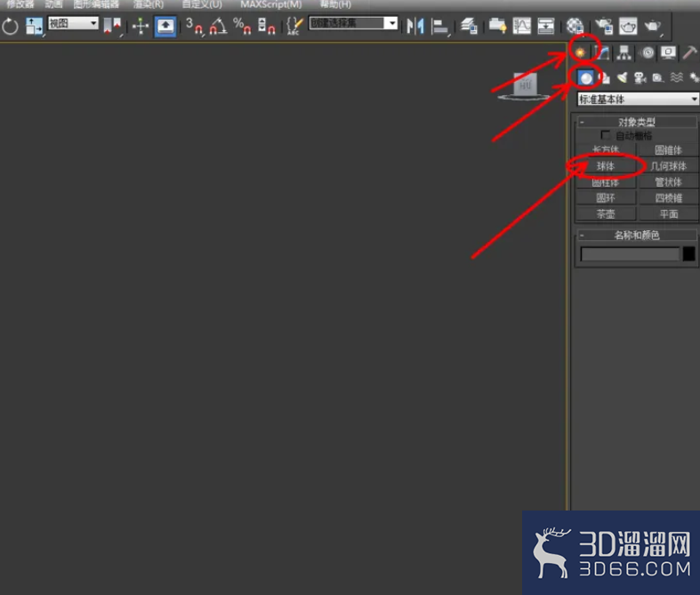
Task: Click the 长方体 box button
Action: 606,150
